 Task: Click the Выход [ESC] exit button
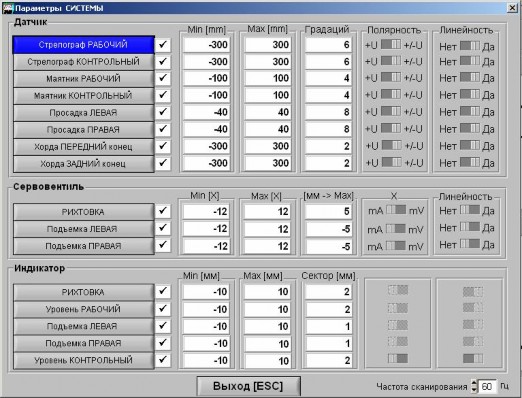pyautogui.click(x=248, y=386)
